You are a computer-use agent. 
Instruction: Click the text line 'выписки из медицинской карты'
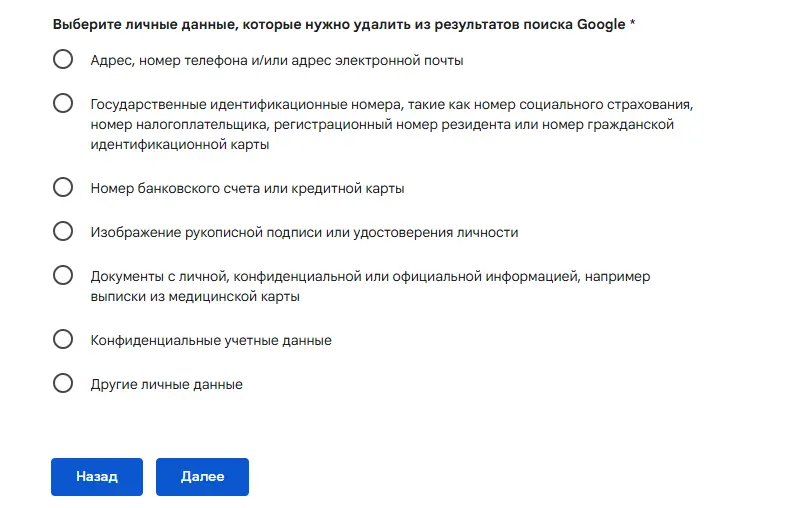click(x=195, y=296)
